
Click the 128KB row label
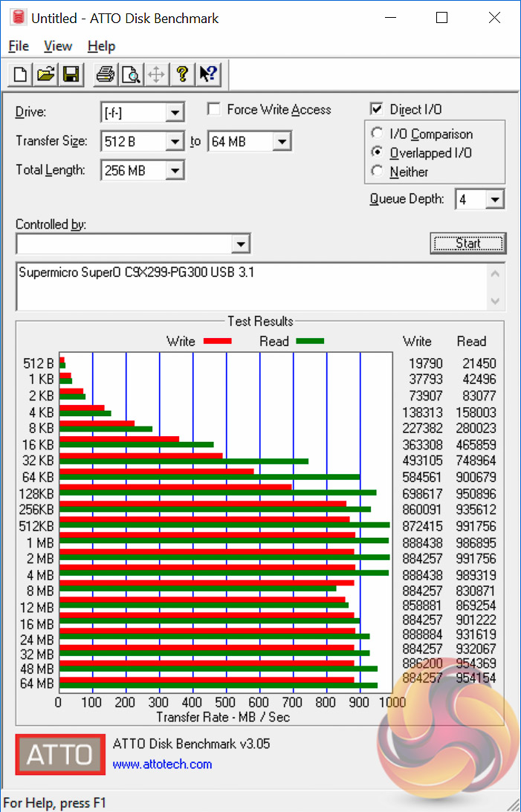point(36,494)
